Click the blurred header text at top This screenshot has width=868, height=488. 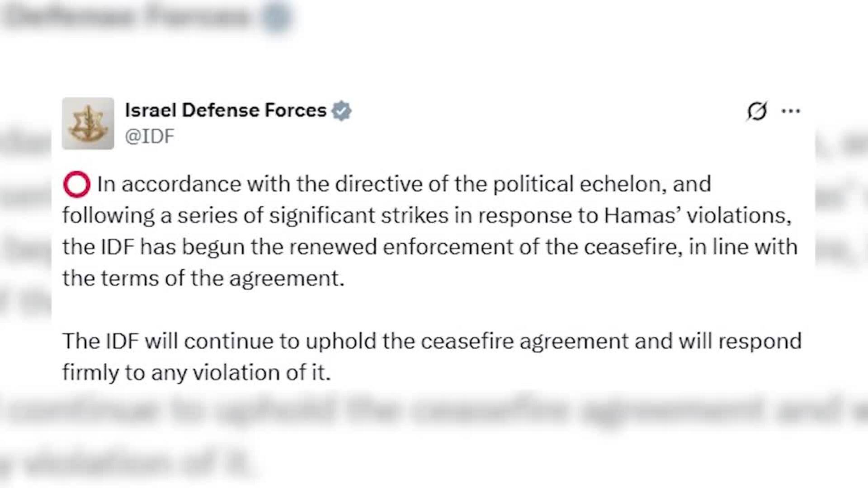point(127,16)
